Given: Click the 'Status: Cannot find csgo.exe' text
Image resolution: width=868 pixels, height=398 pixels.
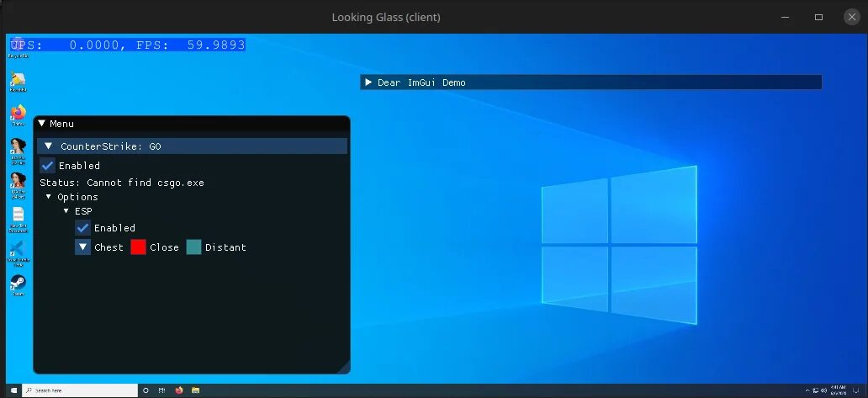Looking at the screenshot, I should pos(122,183).
